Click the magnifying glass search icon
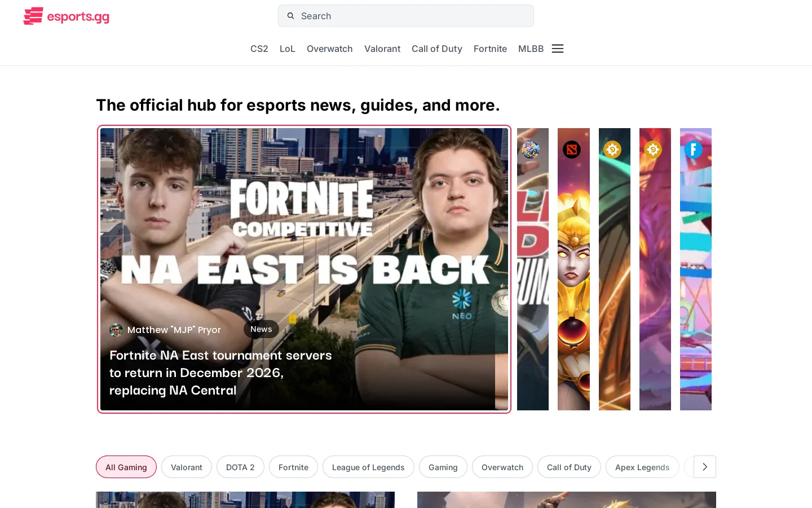Screen dimensions: 812x508 (x=291, y=16)
